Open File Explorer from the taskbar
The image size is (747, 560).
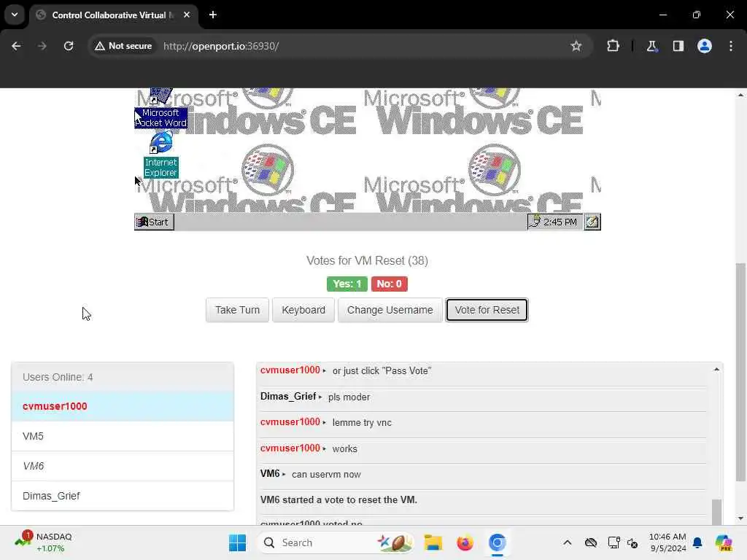point(433,542)
